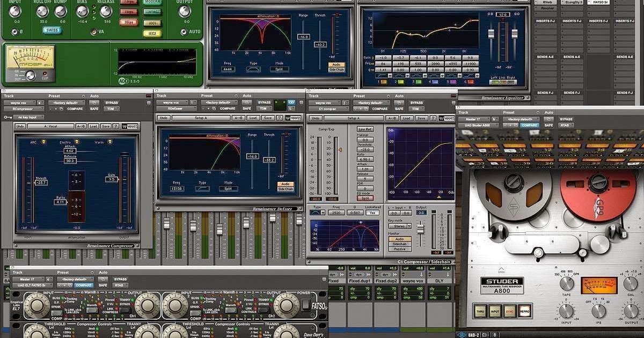Enable the Studer REPRO path button
This screenshot has height=338, width=644.
pos(525,311)
